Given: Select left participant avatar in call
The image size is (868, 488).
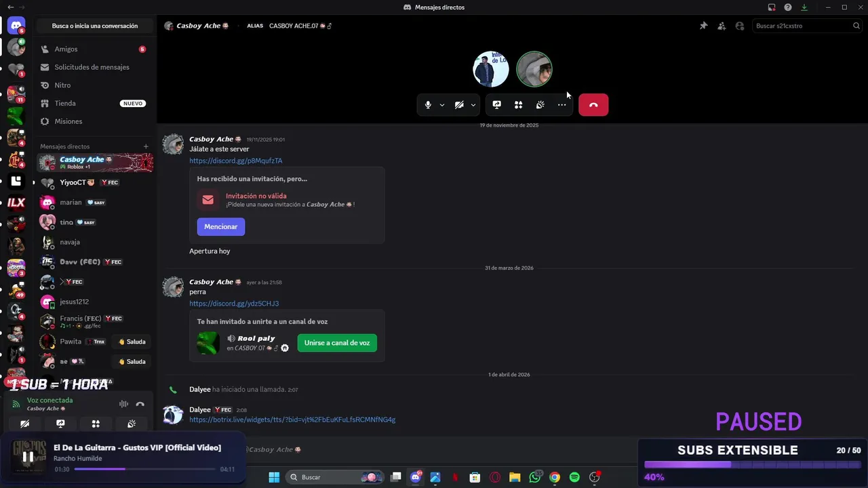Looking at the screenshot, I should pyautogui.click(x=491, y=69).
